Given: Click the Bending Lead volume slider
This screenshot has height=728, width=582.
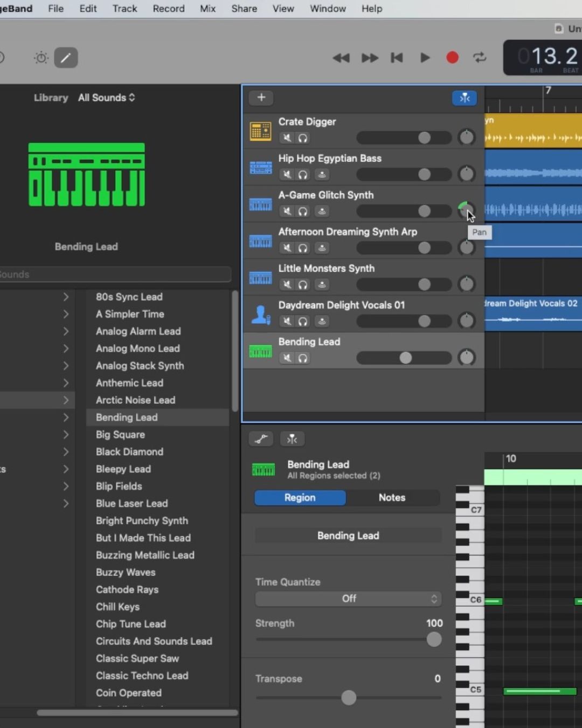Looking at the screenshot, I should pos(404,358).
